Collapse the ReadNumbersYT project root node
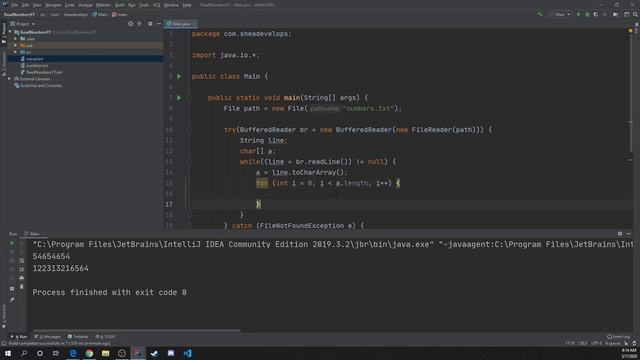The width and height of the screenshot is (640, 360). [x=10, y=32]
